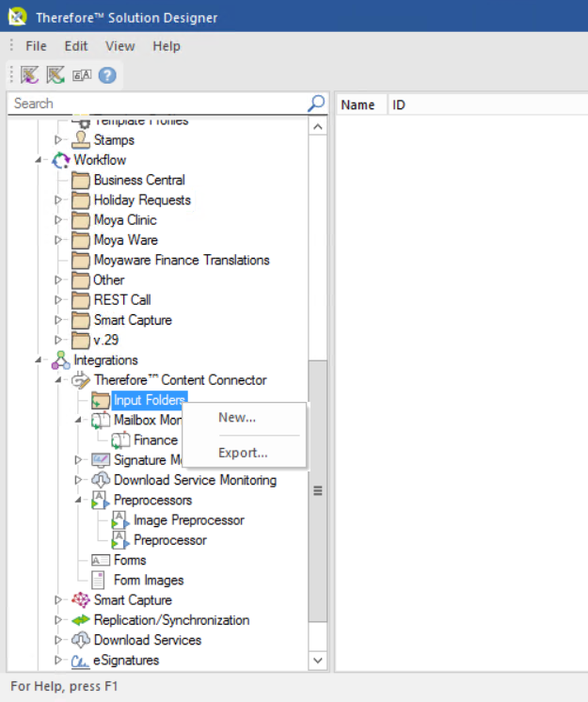This screenshot has height=702, width=588.
Task: Click the Mailbox Monitoring mailbox icon
Action: point(101,421)
